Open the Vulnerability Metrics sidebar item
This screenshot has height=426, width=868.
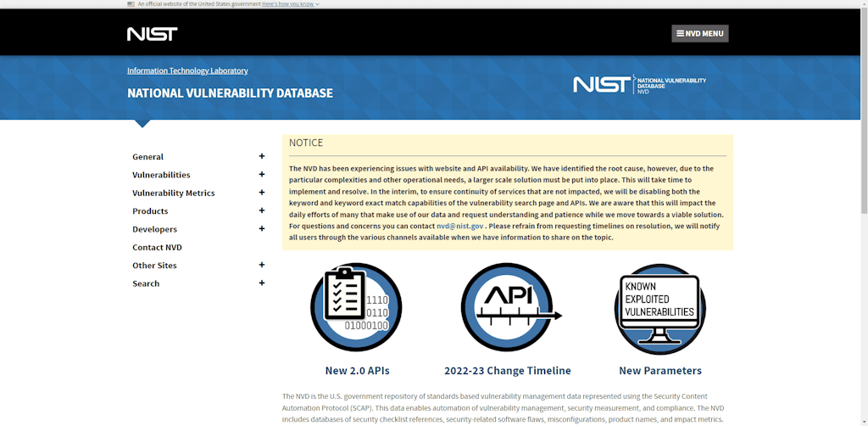tap(173, 193)
